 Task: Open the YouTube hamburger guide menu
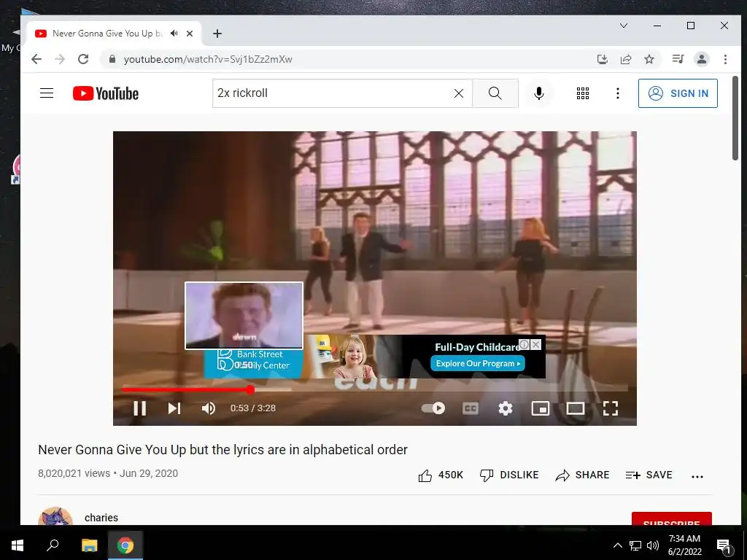(x=47, y=93)
